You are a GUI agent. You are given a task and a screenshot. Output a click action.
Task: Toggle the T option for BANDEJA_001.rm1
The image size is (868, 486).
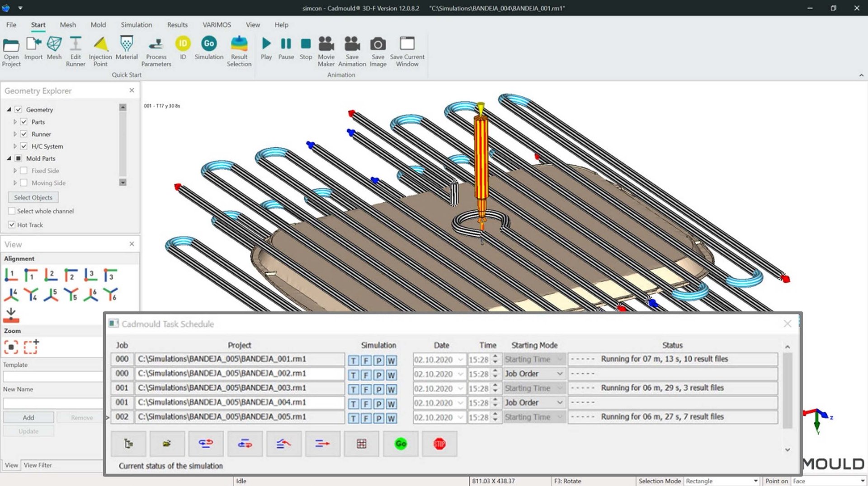354,360
